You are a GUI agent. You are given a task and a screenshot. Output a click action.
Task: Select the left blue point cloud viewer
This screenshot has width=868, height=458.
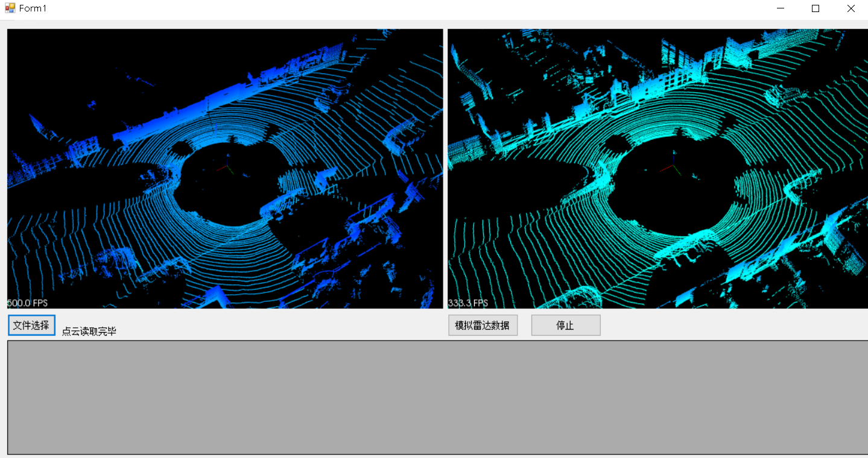tap(225, 169)
